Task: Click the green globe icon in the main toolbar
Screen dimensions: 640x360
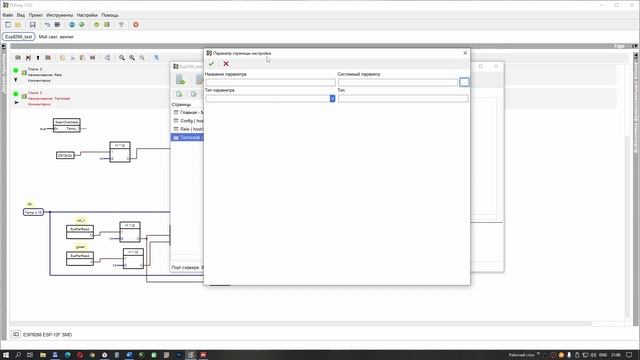Action: coord(82,25)
